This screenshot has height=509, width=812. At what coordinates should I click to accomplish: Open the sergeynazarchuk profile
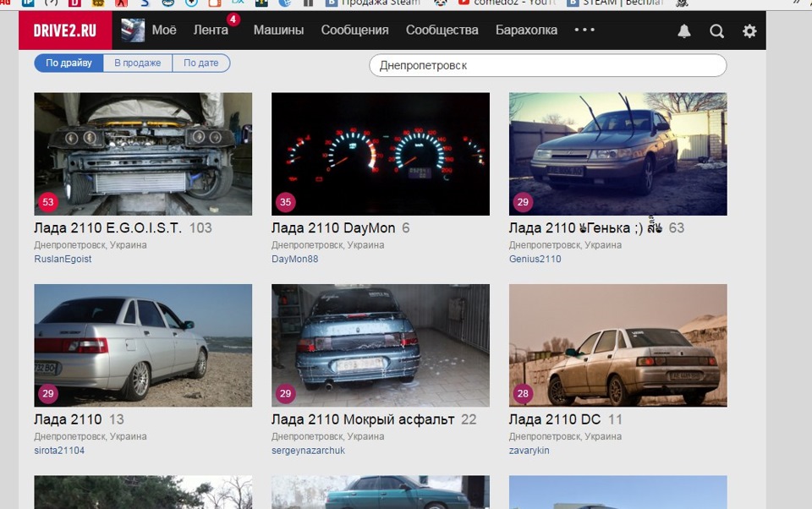click(308, 451)
